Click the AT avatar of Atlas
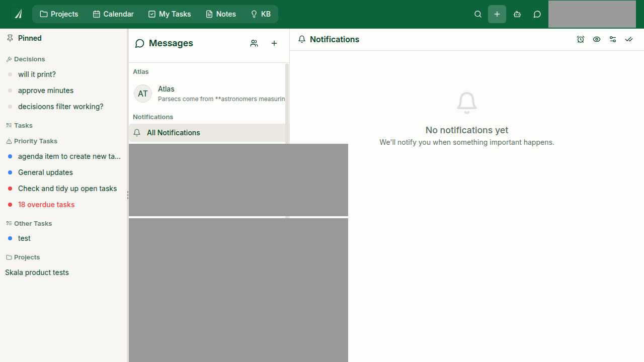 (143, 94)
